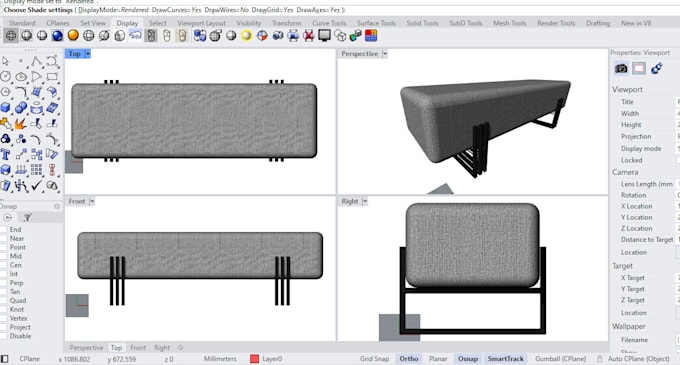Toggle SmartTrack in status bar
This screenshot has height=365, width=680.
506,359
